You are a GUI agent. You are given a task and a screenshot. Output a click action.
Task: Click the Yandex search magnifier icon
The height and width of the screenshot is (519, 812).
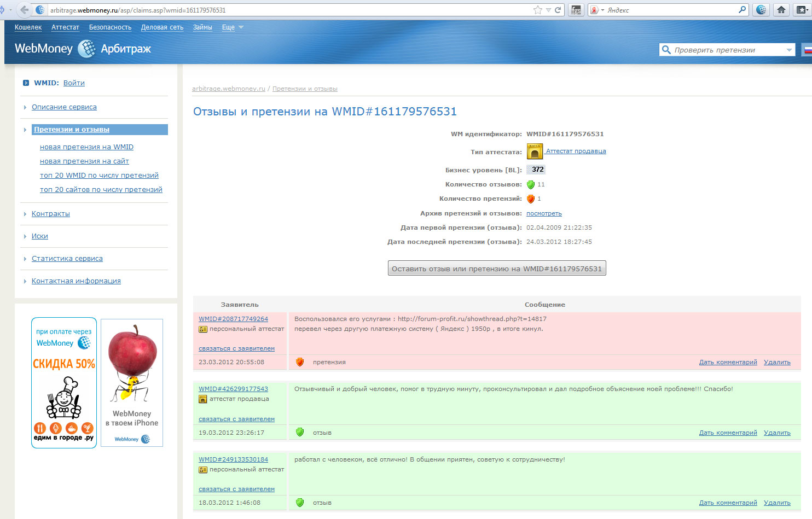(742, 10)
